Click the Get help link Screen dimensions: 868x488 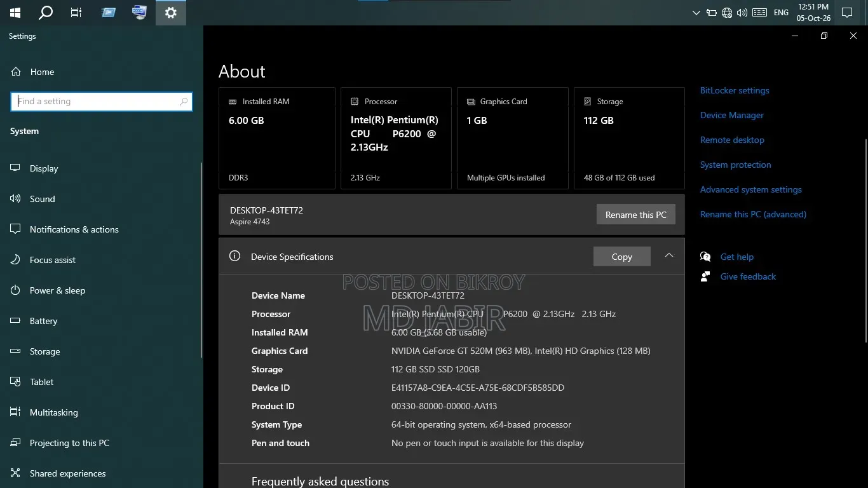(737, 257)
